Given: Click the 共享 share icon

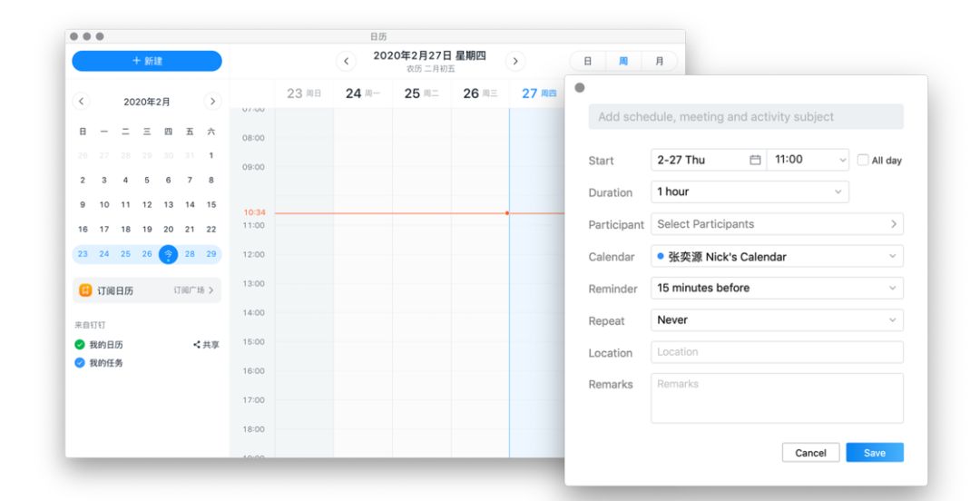Looking at the screenshot, I should [x=197, y=345].
